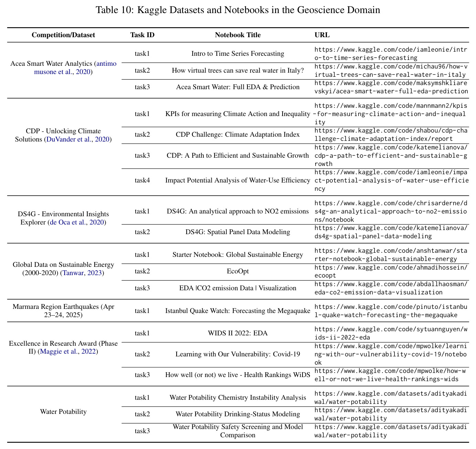Click DS4G: An analytical approach to NO2 emissions
The image size is (476, 449).
(238, 211)
